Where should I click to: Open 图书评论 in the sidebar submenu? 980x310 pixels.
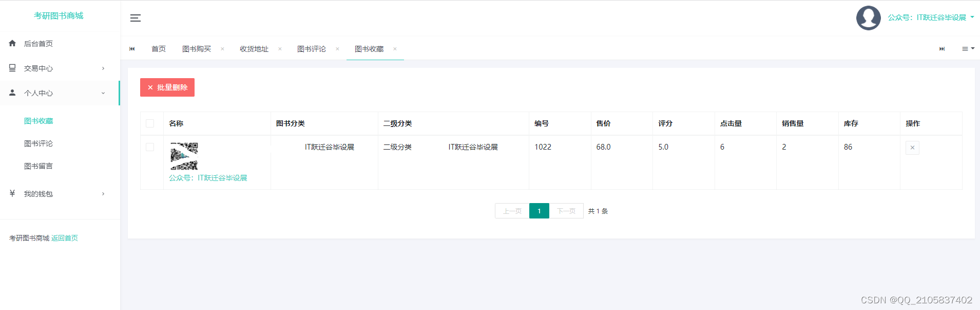tap(39, 143)
